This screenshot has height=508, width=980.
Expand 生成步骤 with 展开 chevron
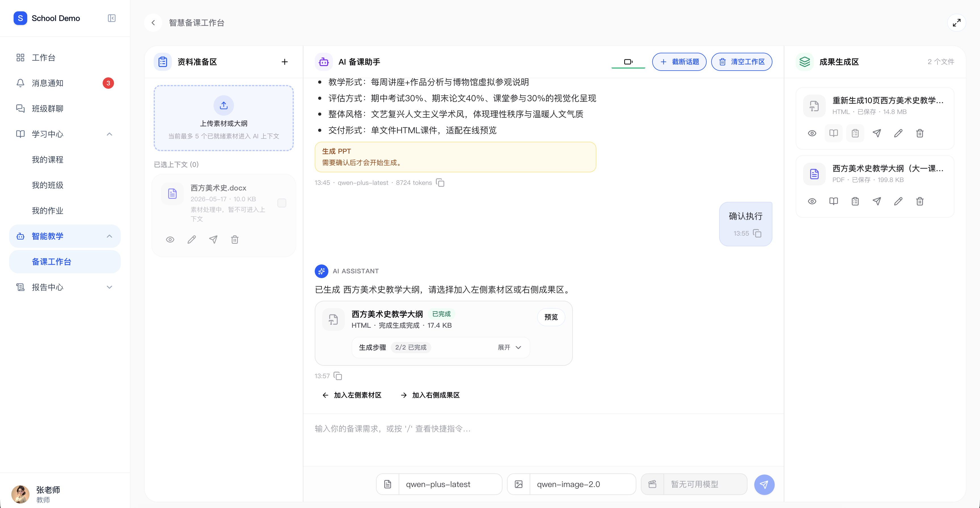(509, 348)
